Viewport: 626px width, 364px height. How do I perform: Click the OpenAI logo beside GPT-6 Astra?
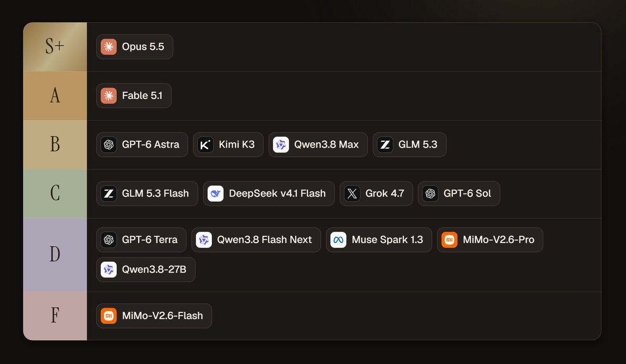109,145
